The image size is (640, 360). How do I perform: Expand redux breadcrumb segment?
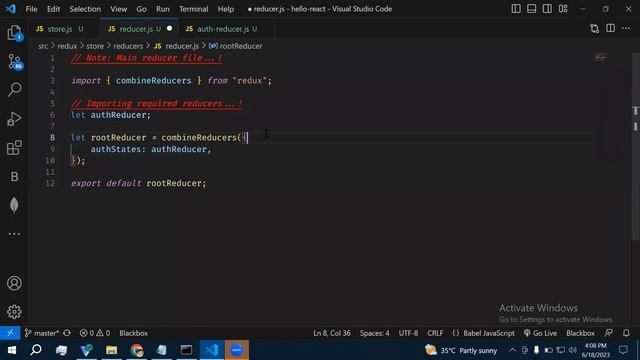pos(67,46)
